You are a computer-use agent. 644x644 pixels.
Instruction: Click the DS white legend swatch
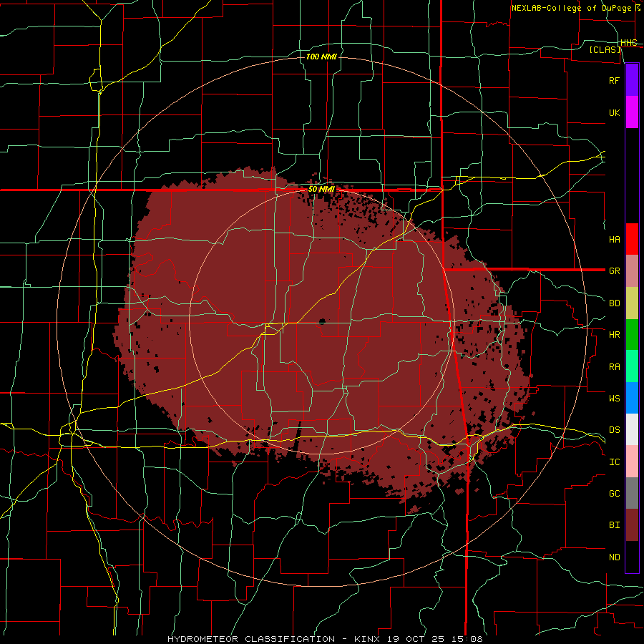tap(632, 429)
